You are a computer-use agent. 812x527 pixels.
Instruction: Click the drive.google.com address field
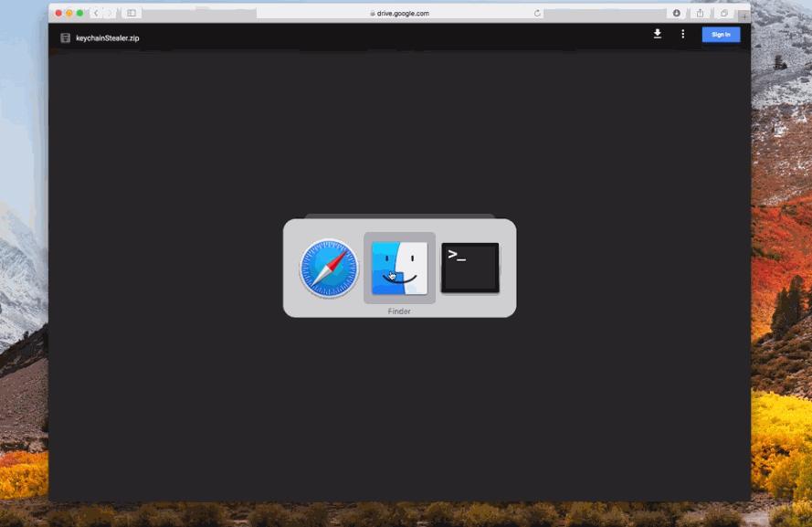[x=400, y=14]
